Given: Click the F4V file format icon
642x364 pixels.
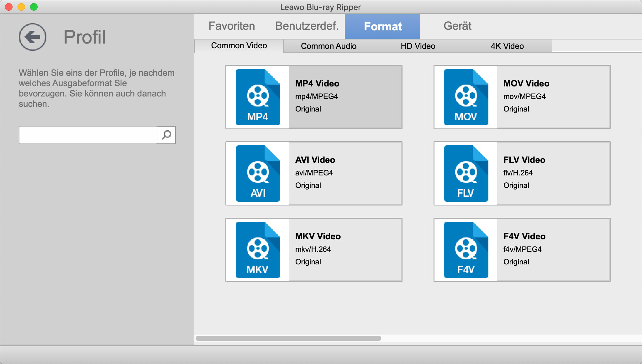Looking at the screenshot, I should (x=466, y=250).
